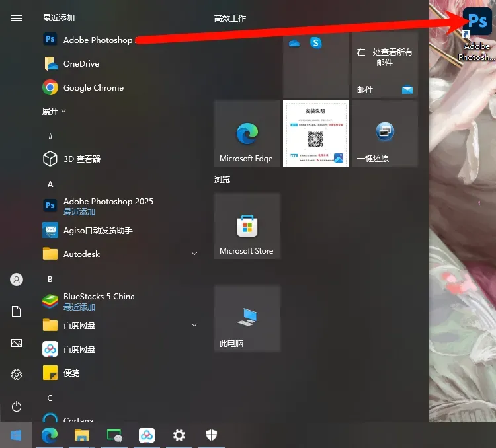
Task: Open Pictures from the Start sidebar
Action: (x=17, y=343)
